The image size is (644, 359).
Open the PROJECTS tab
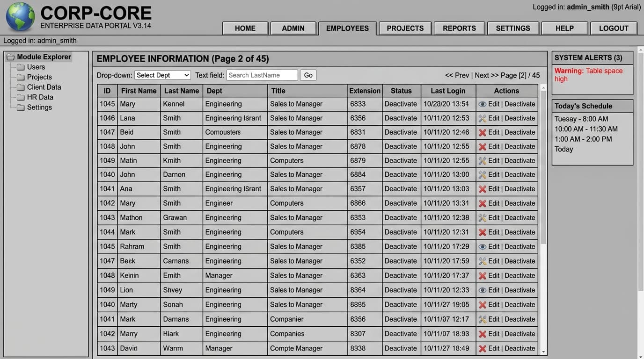click(x=405, y=28)
